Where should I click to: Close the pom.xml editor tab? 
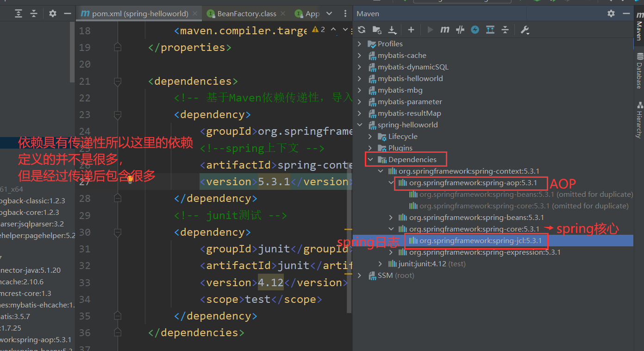coord(196,14)
